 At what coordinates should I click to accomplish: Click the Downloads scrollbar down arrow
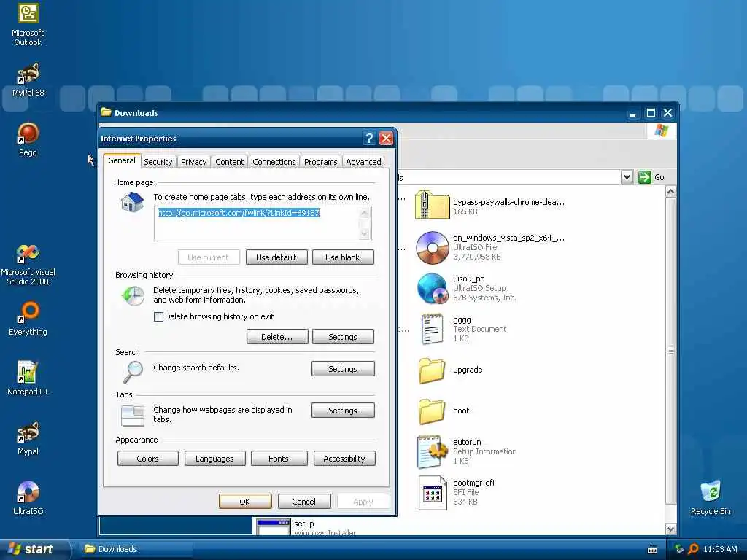point(671,529)
